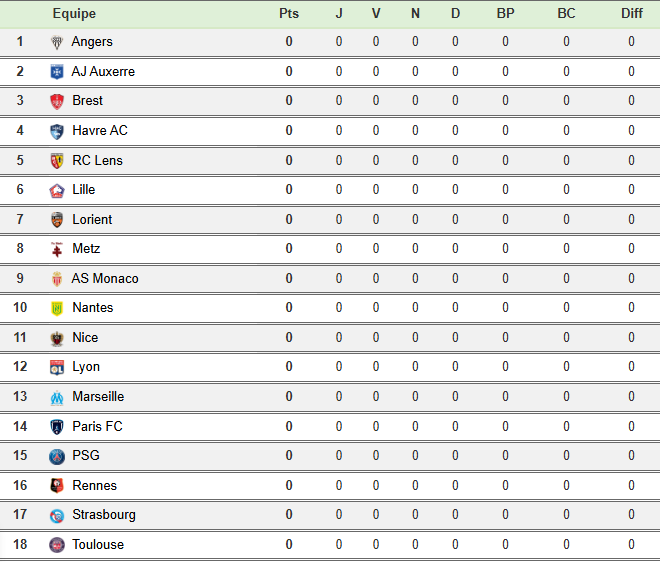The image size is (660, 562).
Task: Click the Nantes yellow logo
Action: (57, 308)
